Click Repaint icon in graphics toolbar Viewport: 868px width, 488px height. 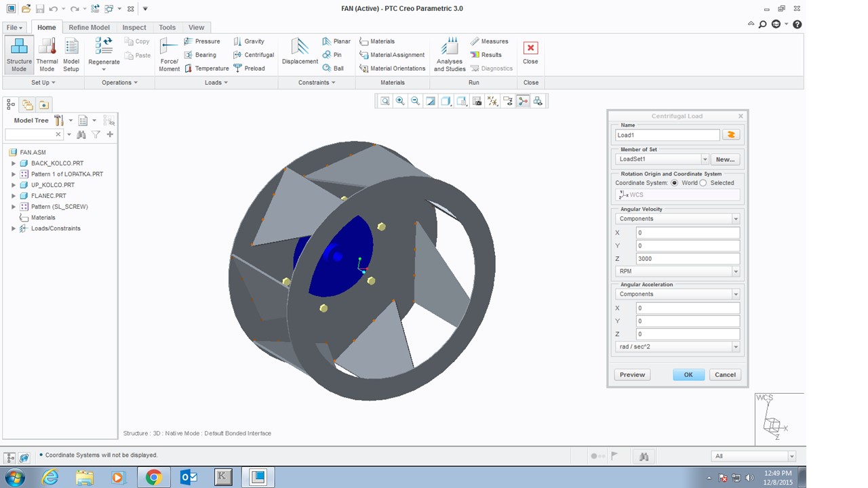pyautogui.click(x=431, y=101)
